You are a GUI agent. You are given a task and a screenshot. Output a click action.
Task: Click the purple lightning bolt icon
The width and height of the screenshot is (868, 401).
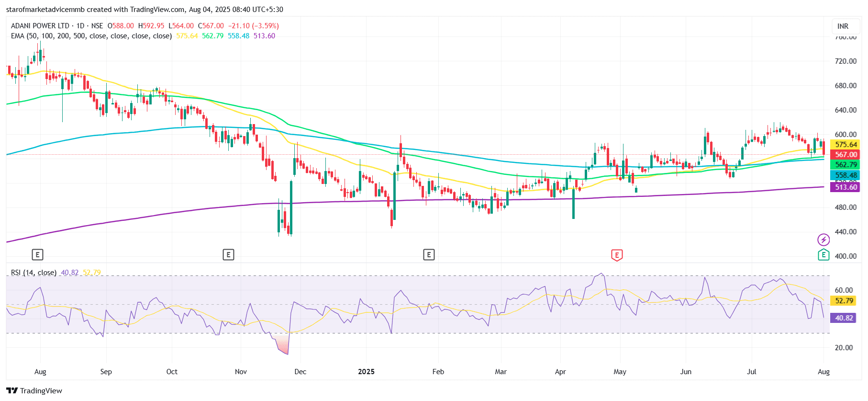pos(823,240)
